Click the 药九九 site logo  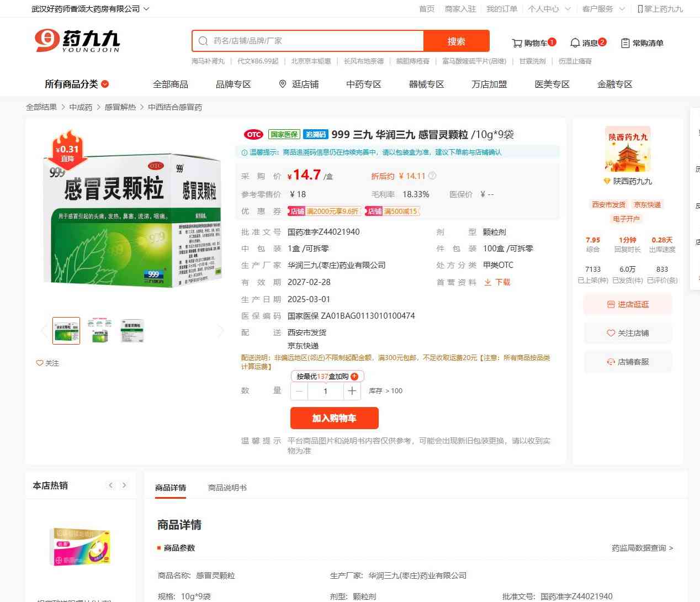[77, 41]
